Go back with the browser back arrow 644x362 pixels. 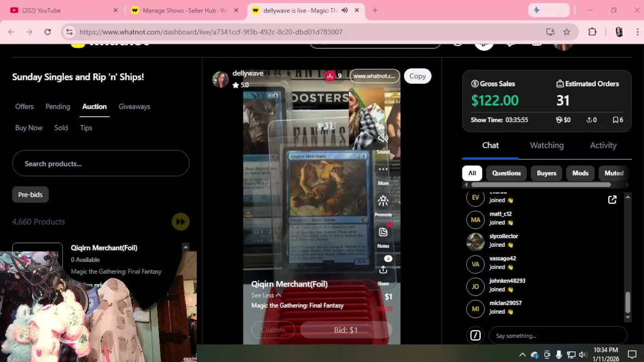[11, 32]
